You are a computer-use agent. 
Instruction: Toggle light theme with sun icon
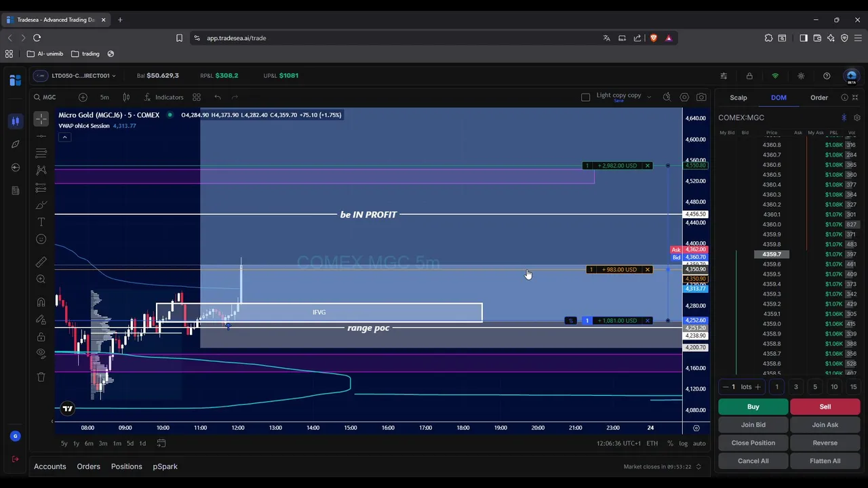tap(801, 76)
